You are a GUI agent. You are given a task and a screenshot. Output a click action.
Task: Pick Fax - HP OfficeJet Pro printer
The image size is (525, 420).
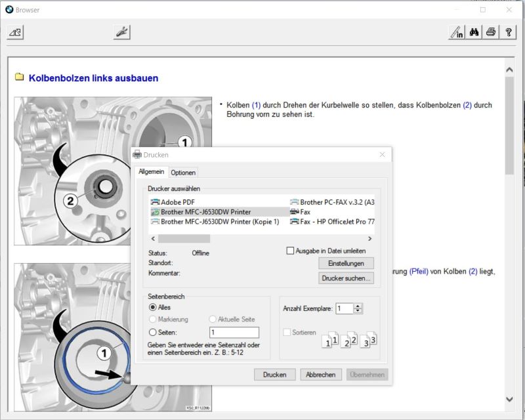332,221
